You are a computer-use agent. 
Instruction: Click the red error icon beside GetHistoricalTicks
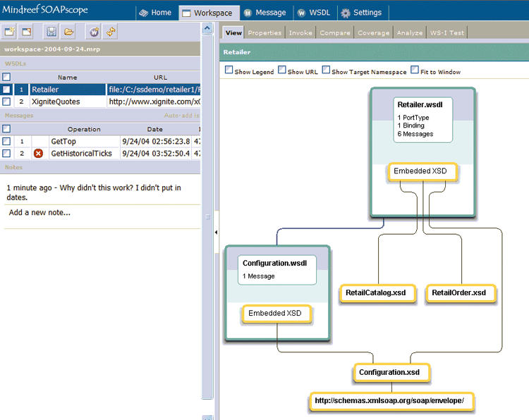click(39, 154)
